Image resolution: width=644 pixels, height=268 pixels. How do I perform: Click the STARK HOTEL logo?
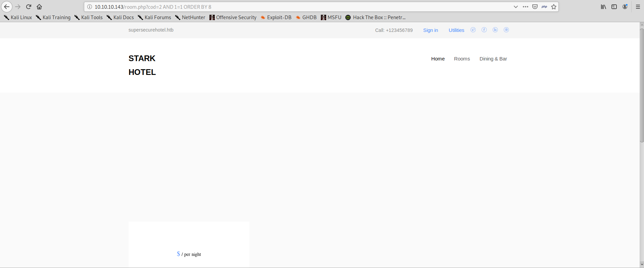[142, 65]
